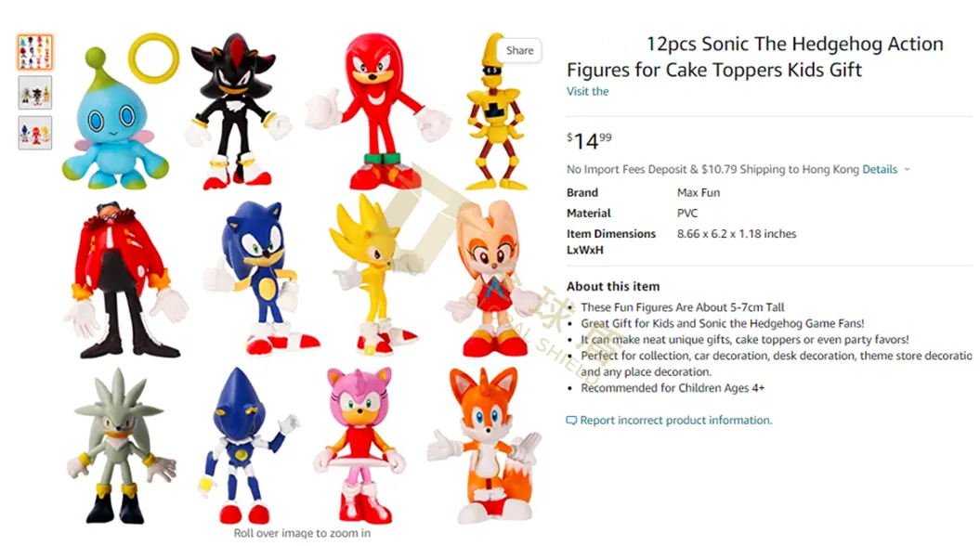Click the $14.99 price
Image resolution: width=980 pixels, height=546 pixels.
[589, 141]
